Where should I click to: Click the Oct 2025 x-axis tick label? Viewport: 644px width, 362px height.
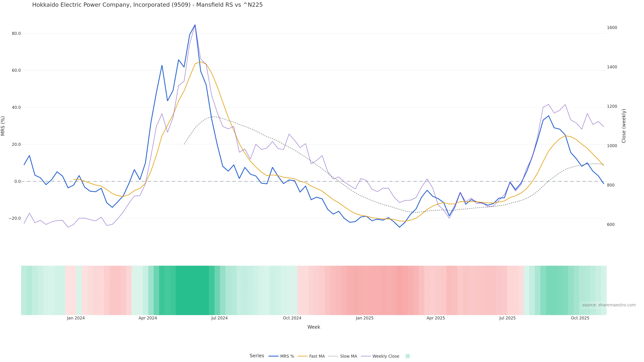[x=580, y=318]
